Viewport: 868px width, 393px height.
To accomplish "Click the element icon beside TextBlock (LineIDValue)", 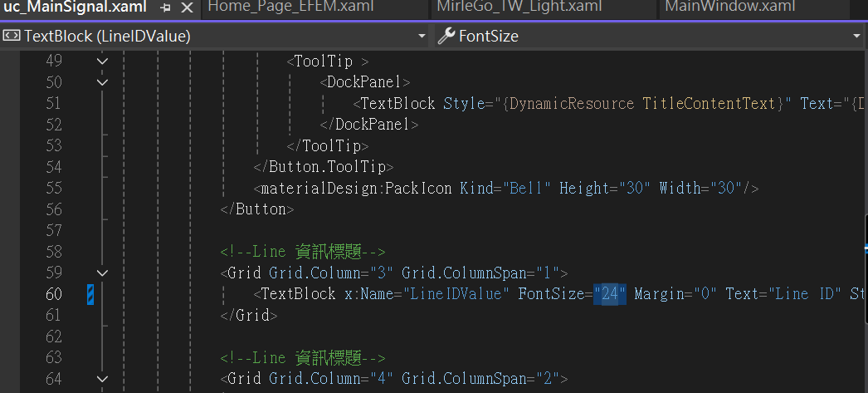I will point(11,36).
